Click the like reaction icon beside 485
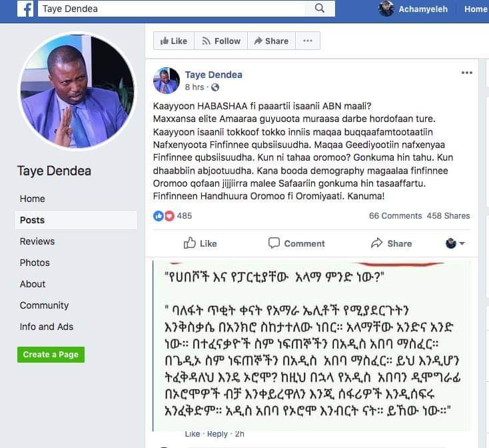 pos(159,216)
